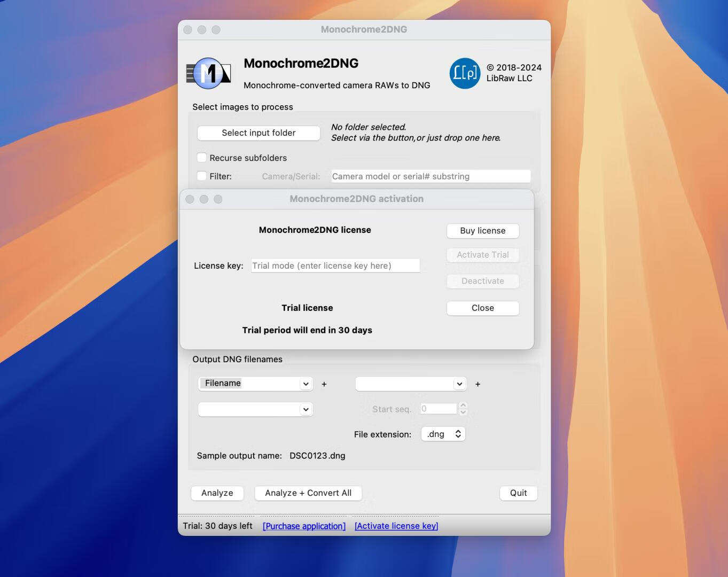Click the Start seq. number field
Image resolution: width=728 pixels, height=577 pixels.
tap(439, 409)
